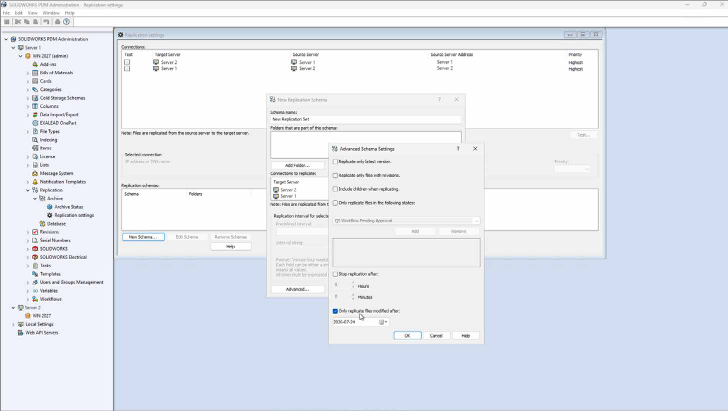Check Only replicate files in following states
The height and width of the screenshot is (411, 728).
335,203
